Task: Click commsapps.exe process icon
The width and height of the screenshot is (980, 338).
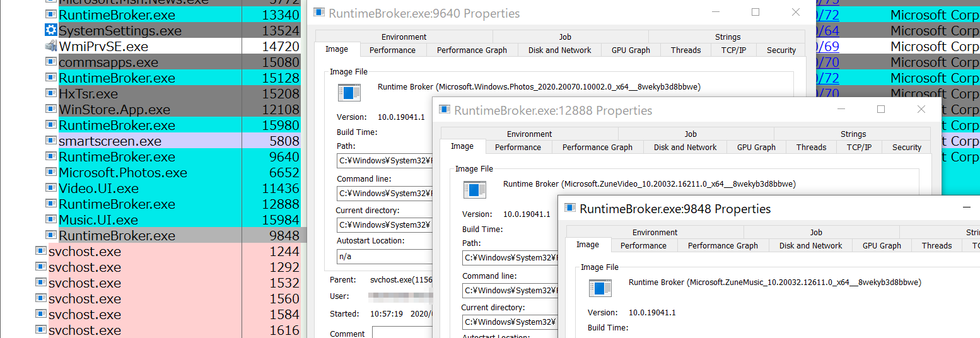Action: point(51,62)
